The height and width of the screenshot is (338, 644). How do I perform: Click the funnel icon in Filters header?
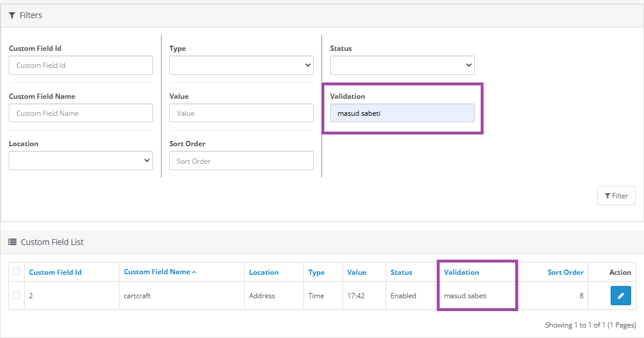(x=12, y=15)
